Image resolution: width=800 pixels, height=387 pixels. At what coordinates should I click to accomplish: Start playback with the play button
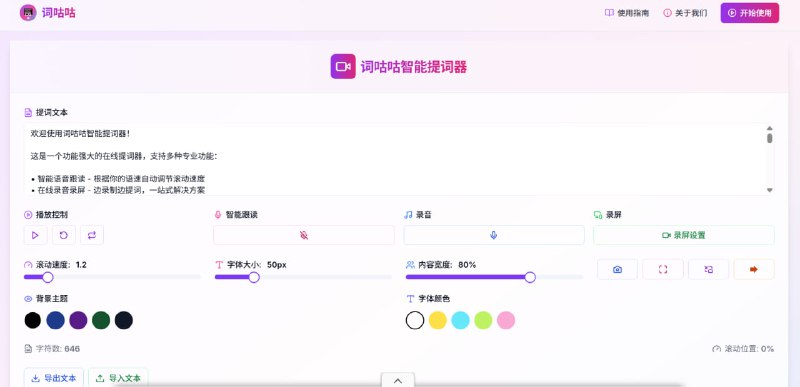pos(36,235)
